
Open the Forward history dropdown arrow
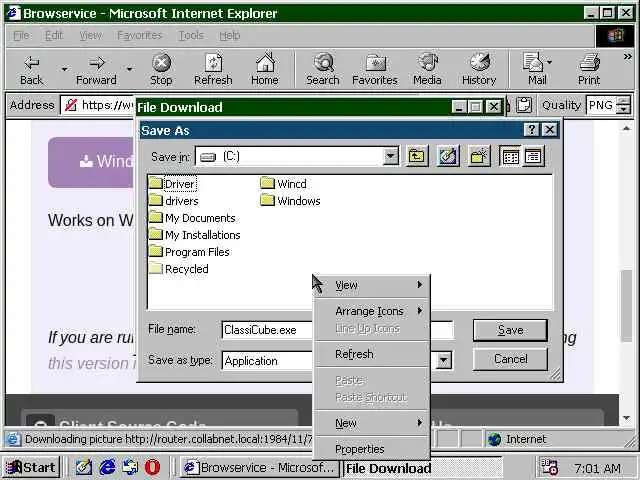click(x=129, y=69)
